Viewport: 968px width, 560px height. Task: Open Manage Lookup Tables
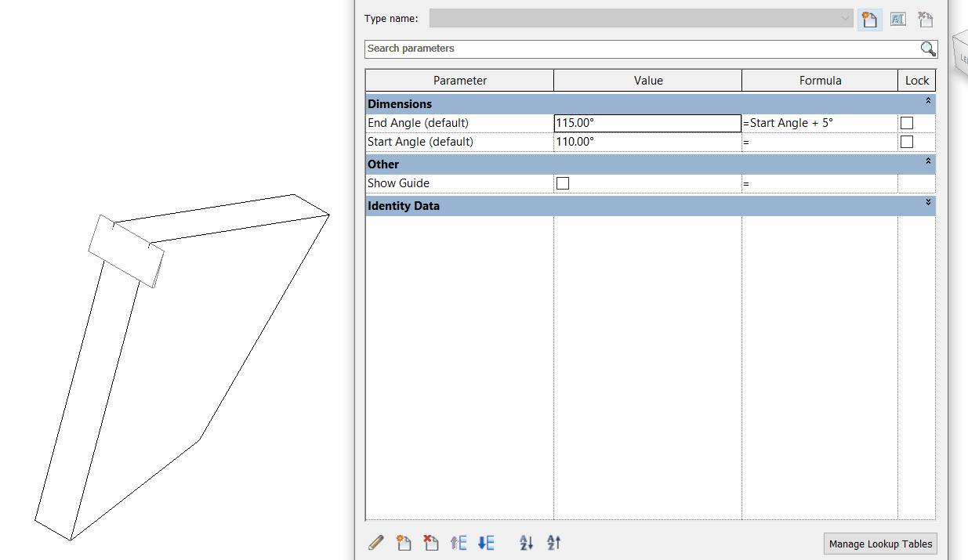[879, 544]
